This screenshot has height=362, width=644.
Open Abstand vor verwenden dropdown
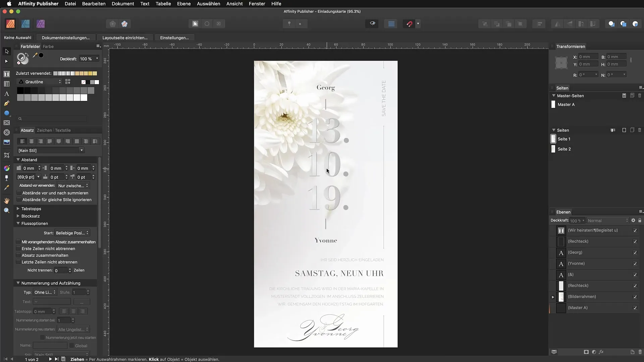(x=73, y=186)
